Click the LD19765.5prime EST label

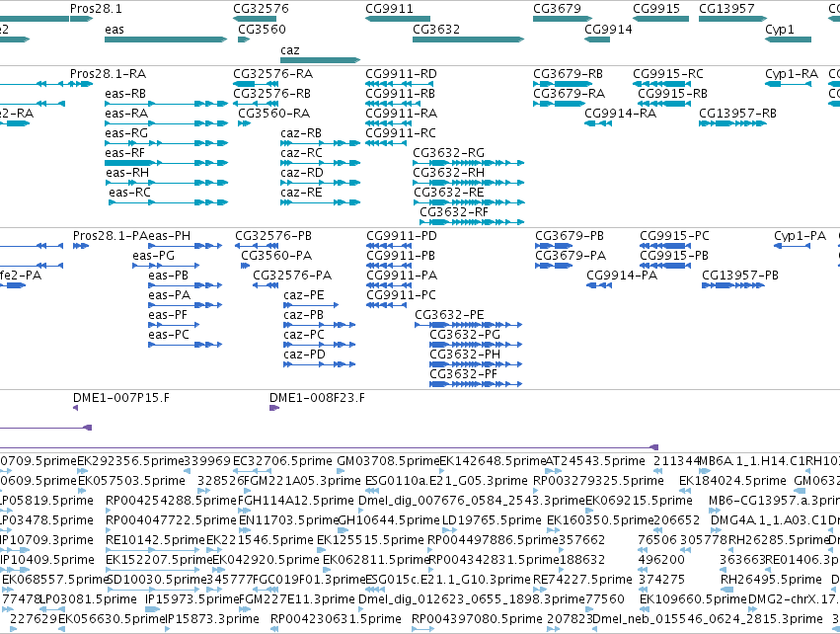pos(492,520)
